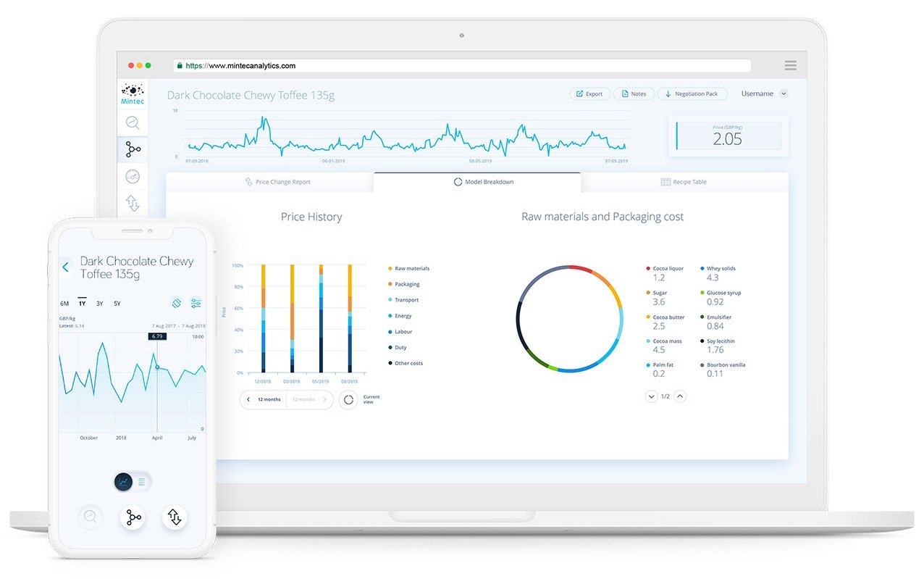
Task: Select the network analysis icon in the sidebar
Action: coord(133,150)
